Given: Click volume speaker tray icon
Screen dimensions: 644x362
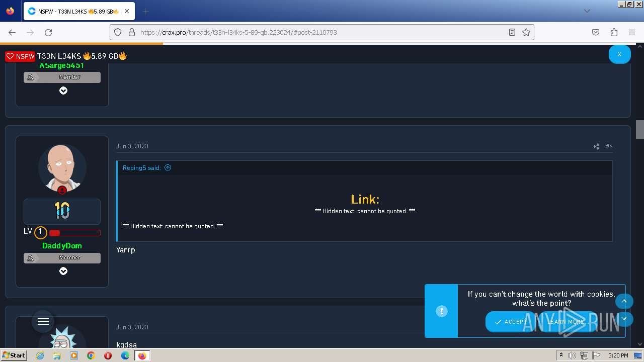Looking at the screenshot, I should pos(572,355).
